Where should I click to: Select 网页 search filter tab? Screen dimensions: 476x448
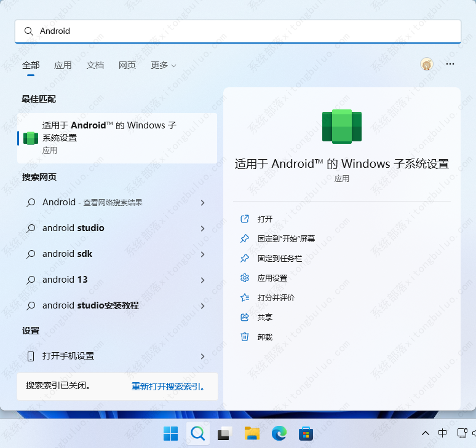point(127,65)
